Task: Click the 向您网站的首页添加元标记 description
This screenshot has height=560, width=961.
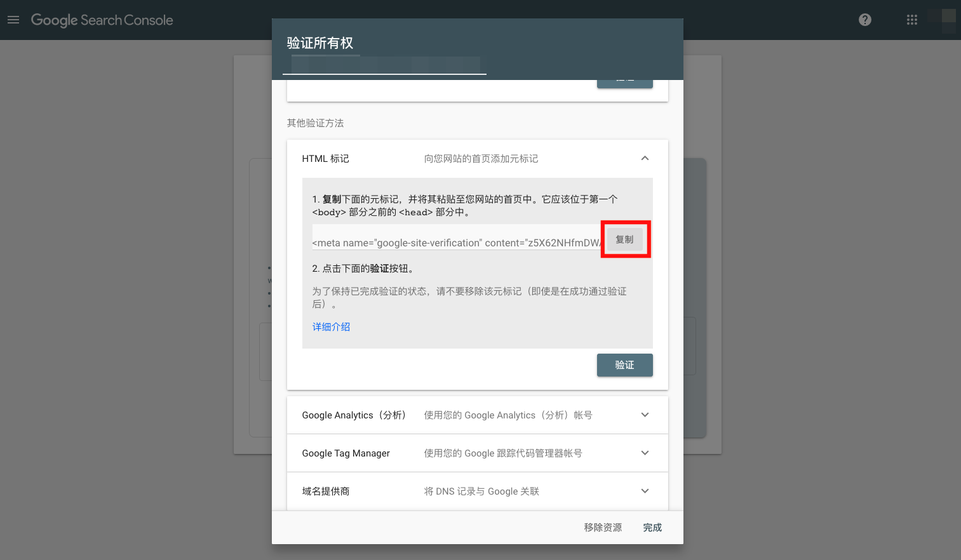Action: coord(481,159)
